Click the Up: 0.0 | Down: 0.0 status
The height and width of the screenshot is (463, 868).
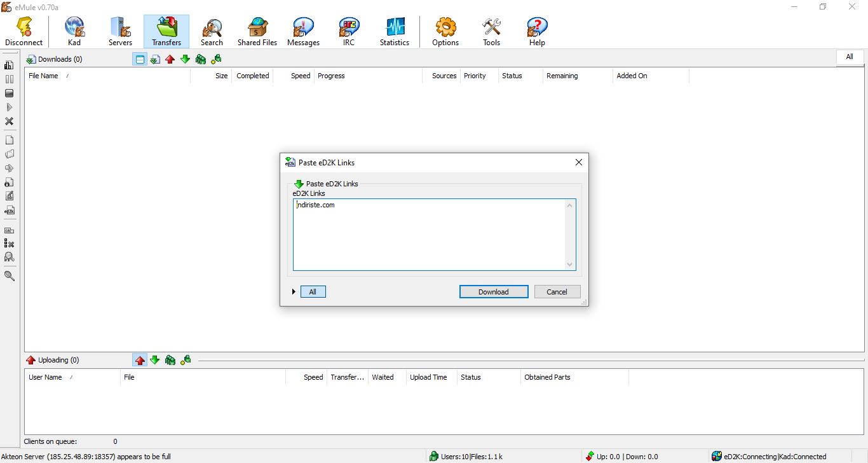[x=621, y=457]
